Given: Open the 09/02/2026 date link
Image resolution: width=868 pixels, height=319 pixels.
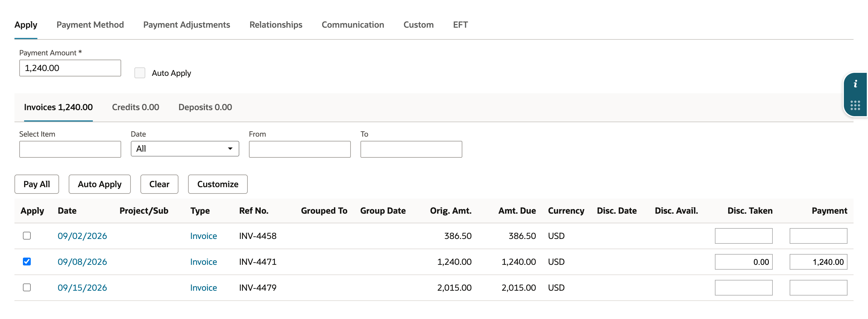Looking at the screenshot, I should tap(82, 236).
